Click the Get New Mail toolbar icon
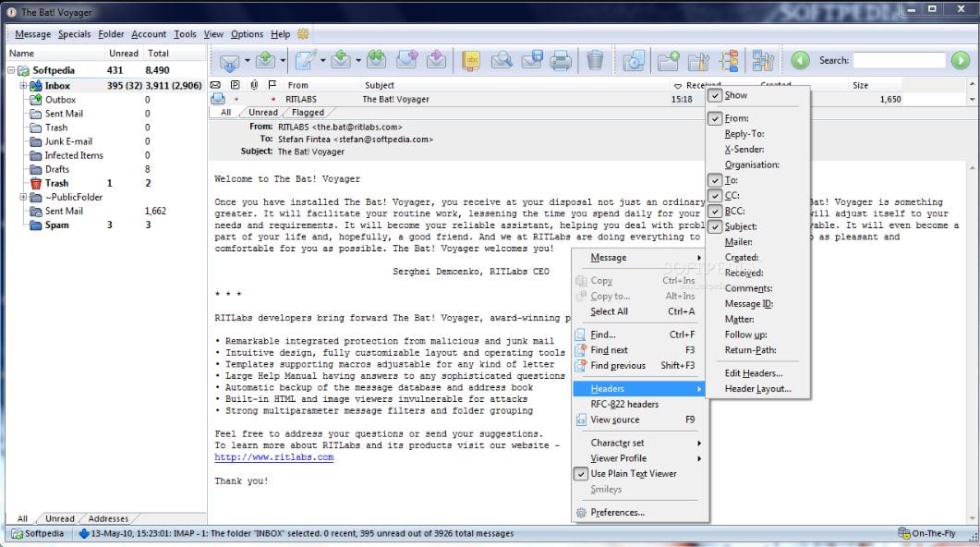 (x=229, y=61)
